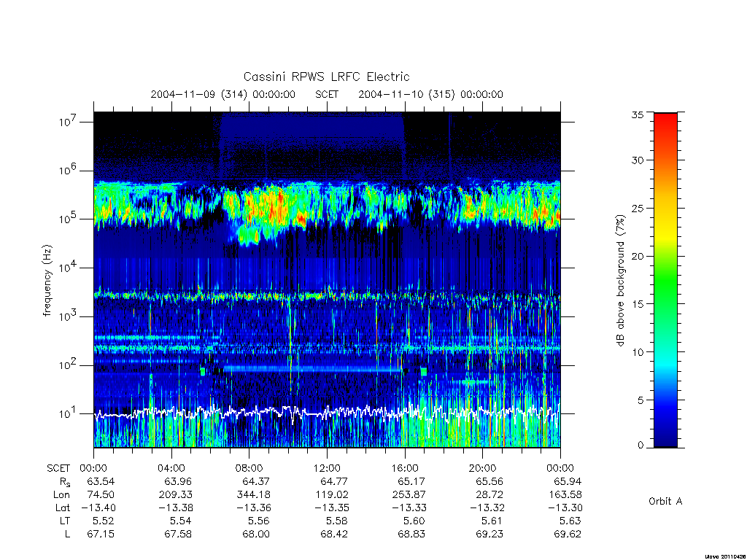Viewport: 747px width, 560px height.
Task: Click the end date 2004-11-10 (315) label
Action: [406, 94]
